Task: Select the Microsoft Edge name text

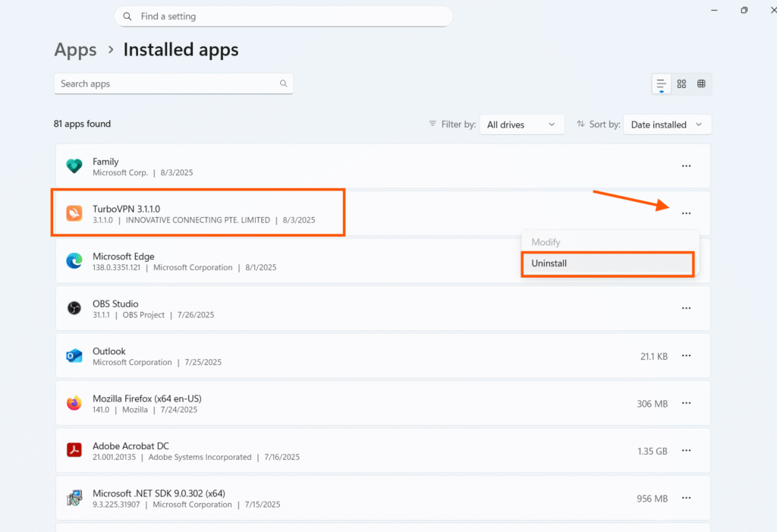Action: 124,257
